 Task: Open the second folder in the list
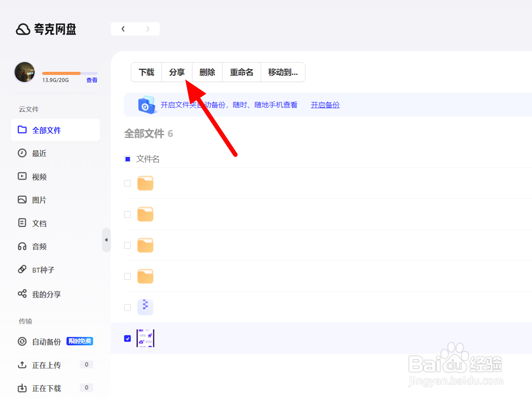(x=145, y=214)
